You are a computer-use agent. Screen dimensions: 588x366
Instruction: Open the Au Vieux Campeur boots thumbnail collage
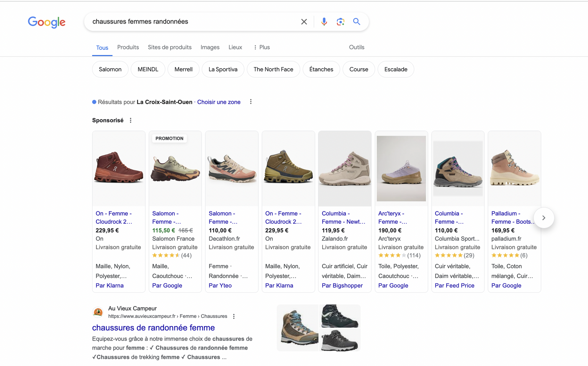[318, 328]
